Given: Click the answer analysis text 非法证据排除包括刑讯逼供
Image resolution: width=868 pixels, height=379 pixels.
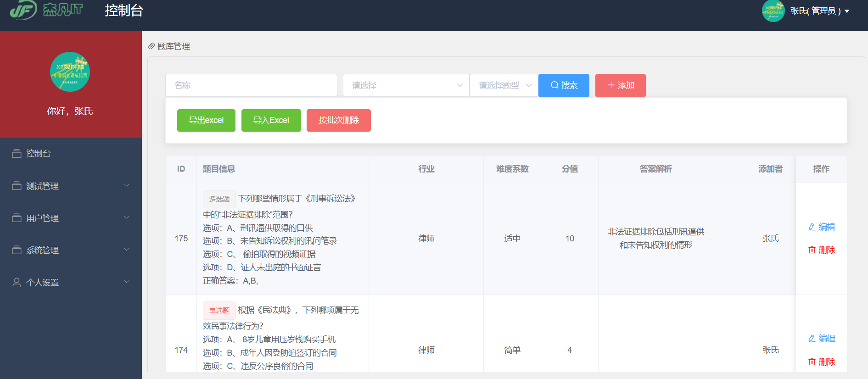Looking at the screenshot, I should tap(656, 232).
